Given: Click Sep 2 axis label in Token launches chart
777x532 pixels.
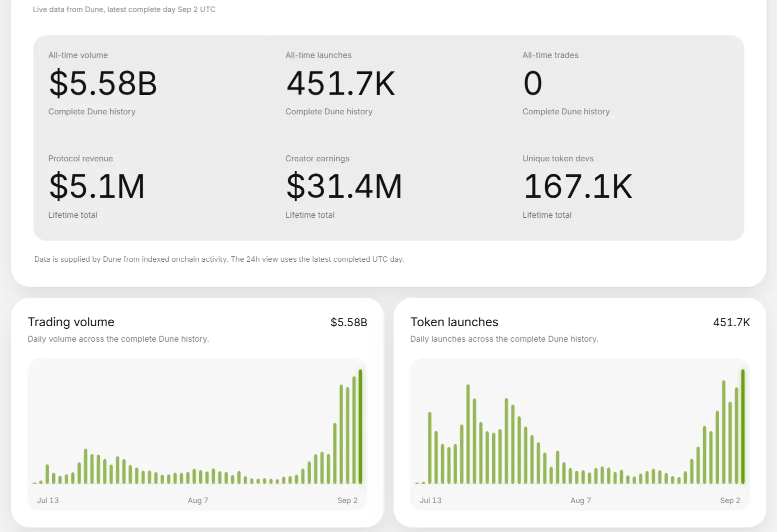Looking at the screenshot, I should point(730,501).
